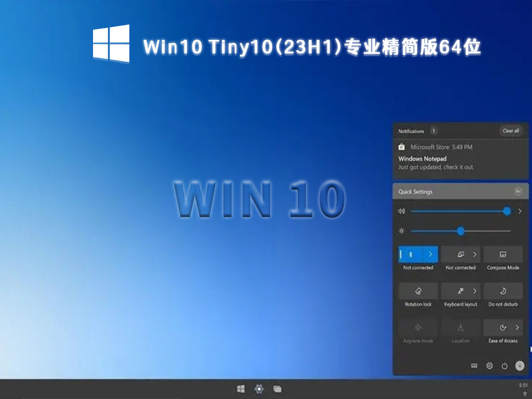Open the touch keyboard icon near the gear
Image resolution: width=532 pixels, height=399 pixels.
click(474, 366)
